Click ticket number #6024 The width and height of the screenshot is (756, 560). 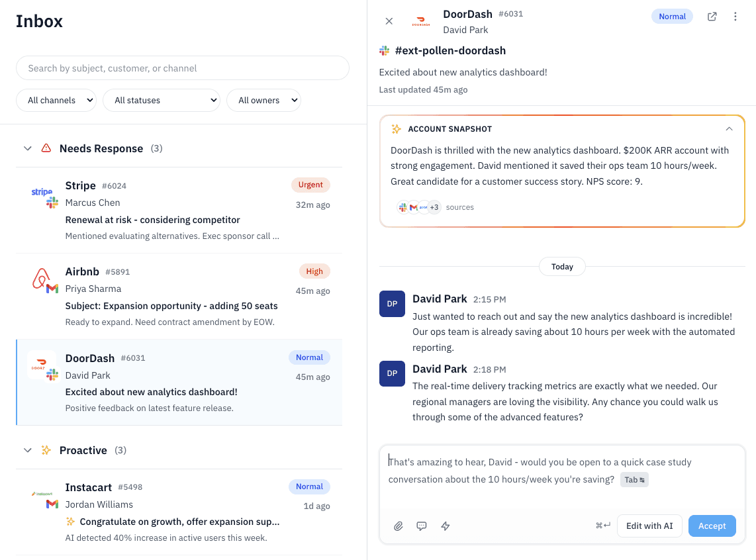click(114, 186)
